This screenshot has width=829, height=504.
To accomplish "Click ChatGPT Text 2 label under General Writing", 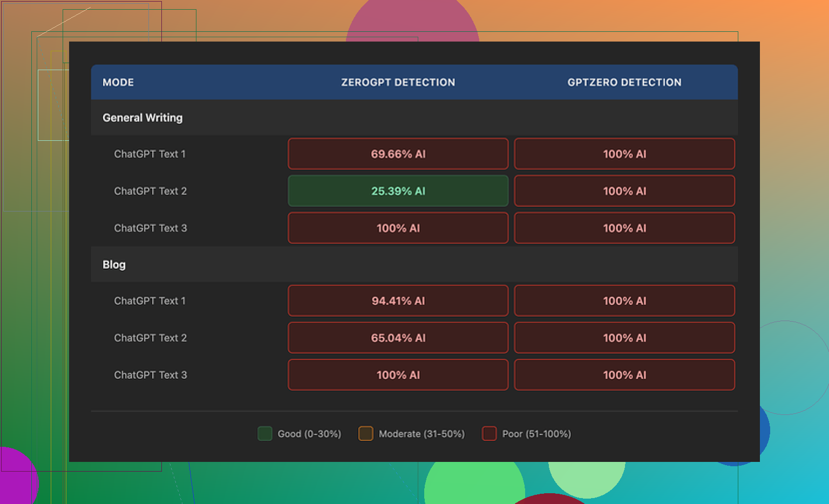I will [150, 191].
